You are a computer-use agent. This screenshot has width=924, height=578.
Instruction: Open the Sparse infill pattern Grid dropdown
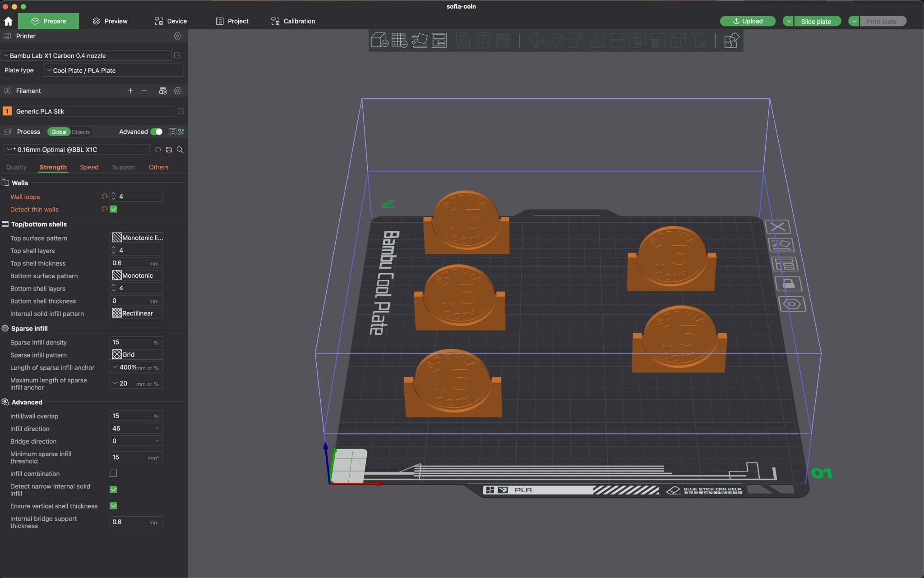(x=136, y=354)
